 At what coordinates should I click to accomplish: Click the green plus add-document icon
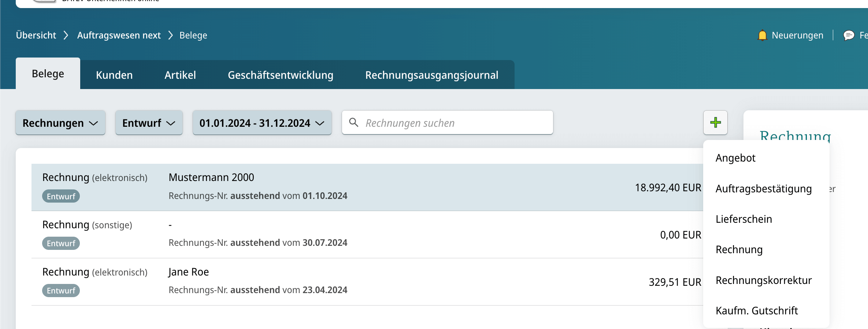(715, 123)
